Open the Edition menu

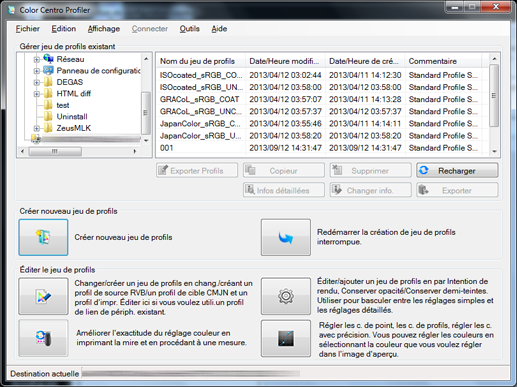pos(64,29)
